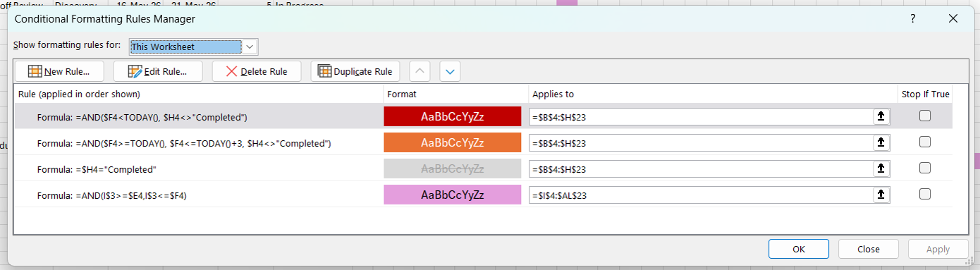Click the Format column header
The image size is (980, 270).
(x=402, y=94)
